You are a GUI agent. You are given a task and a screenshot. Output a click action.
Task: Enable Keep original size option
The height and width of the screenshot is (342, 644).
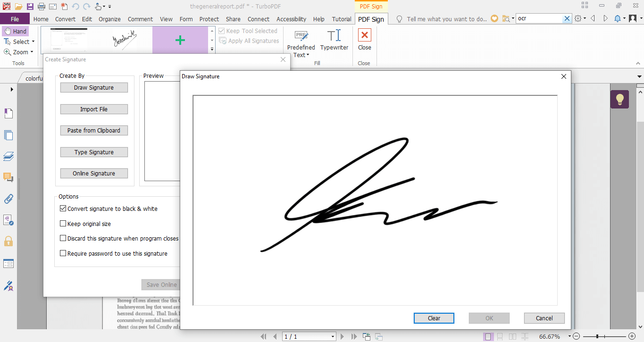pos(63,223)
